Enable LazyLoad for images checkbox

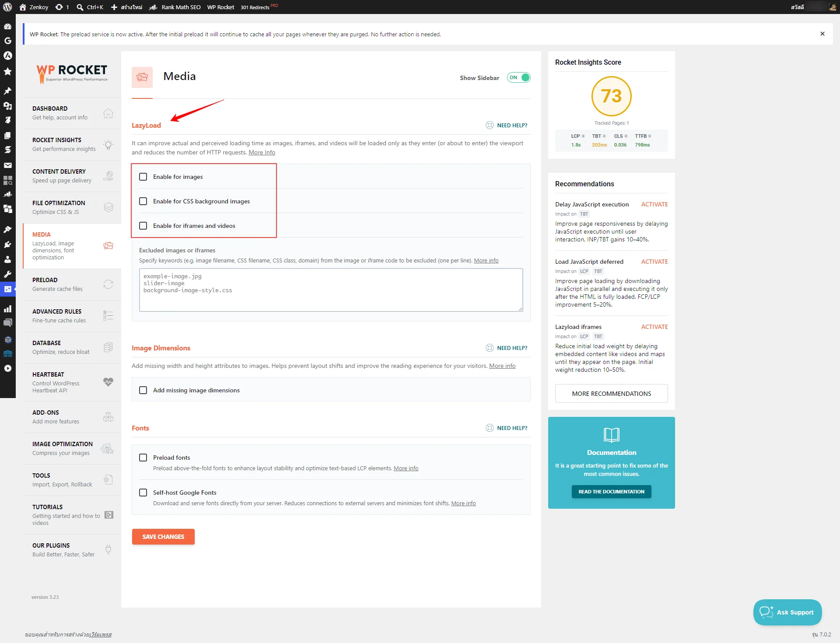(x=143, y=177)
